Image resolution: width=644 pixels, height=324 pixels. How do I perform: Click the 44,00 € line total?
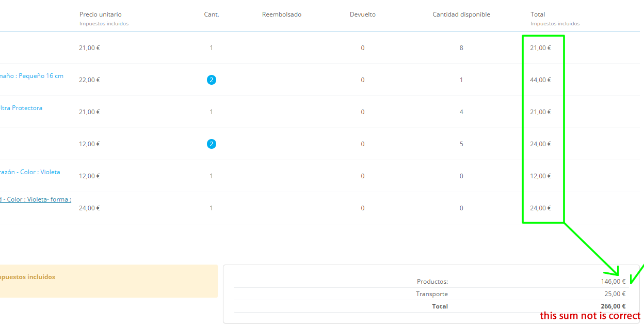[540, 80]
